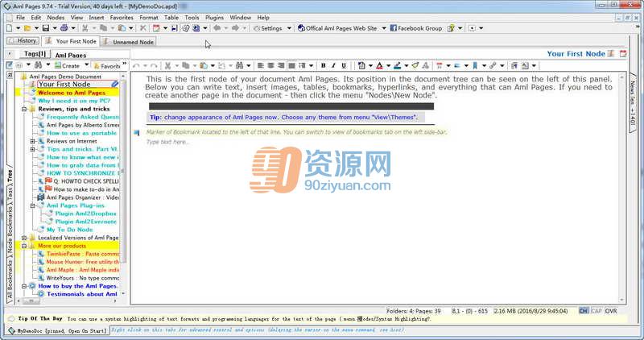Open the All Bookmarks side tab
This screenshot has height=340, width=644.
pyautogui.click(x=10, y=282)
